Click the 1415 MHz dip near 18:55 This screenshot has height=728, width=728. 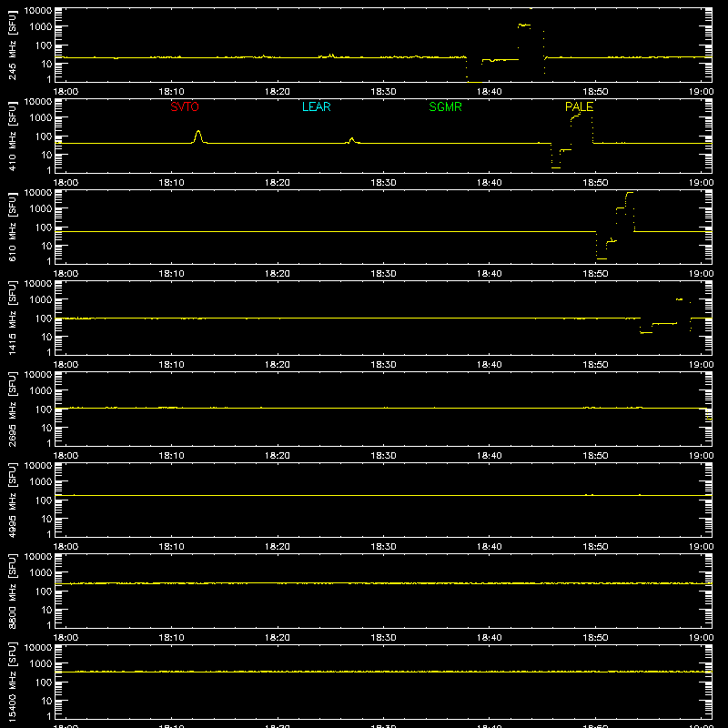coord(646,332)
